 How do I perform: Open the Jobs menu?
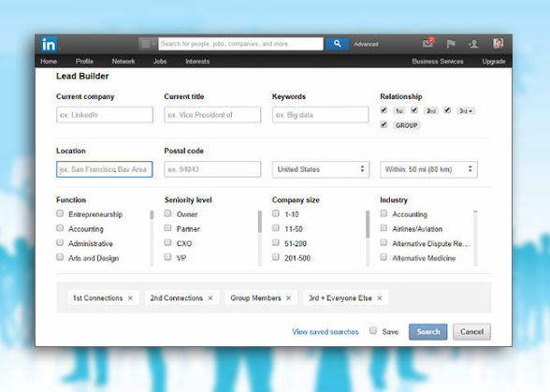tap(160, 62)
